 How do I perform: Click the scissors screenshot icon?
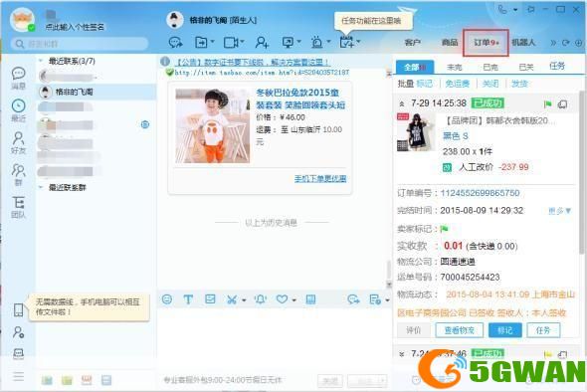point(232,299)
